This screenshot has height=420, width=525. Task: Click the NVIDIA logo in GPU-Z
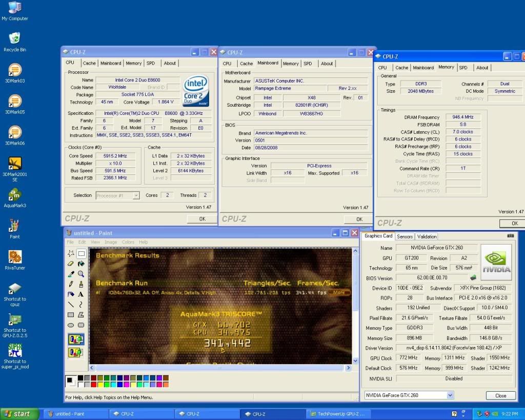(496, 262)
